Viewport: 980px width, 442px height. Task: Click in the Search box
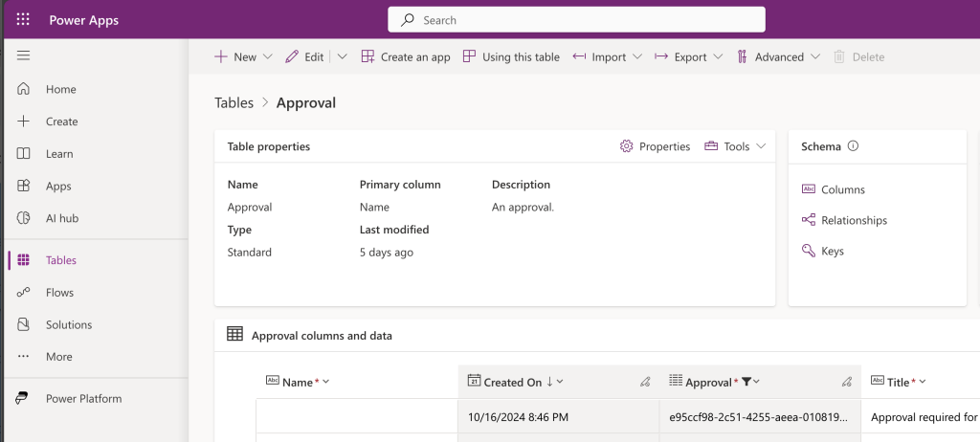coord(576,20)
